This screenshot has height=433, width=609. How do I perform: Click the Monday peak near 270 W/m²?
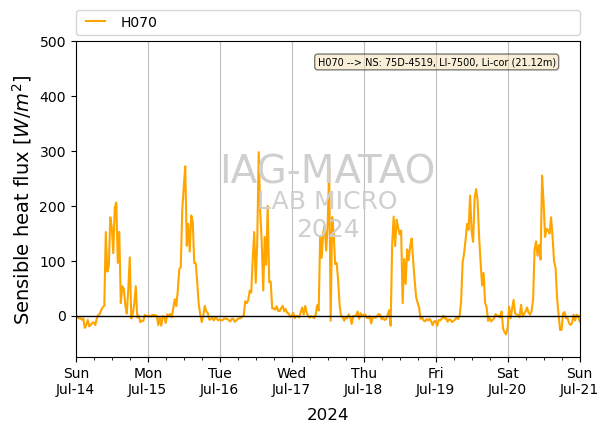[x=185, y=167]
